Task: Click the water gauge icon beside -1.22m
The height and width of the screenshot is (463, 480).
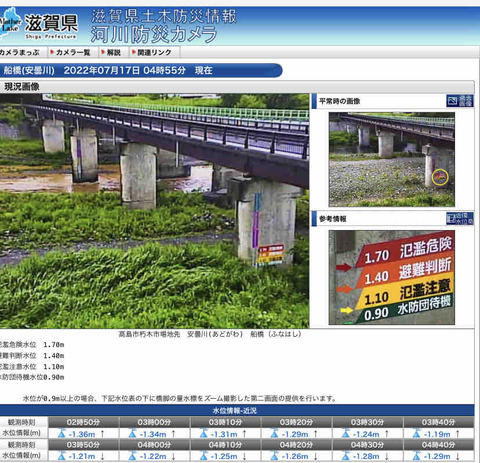Action: (x=132, y=455)
